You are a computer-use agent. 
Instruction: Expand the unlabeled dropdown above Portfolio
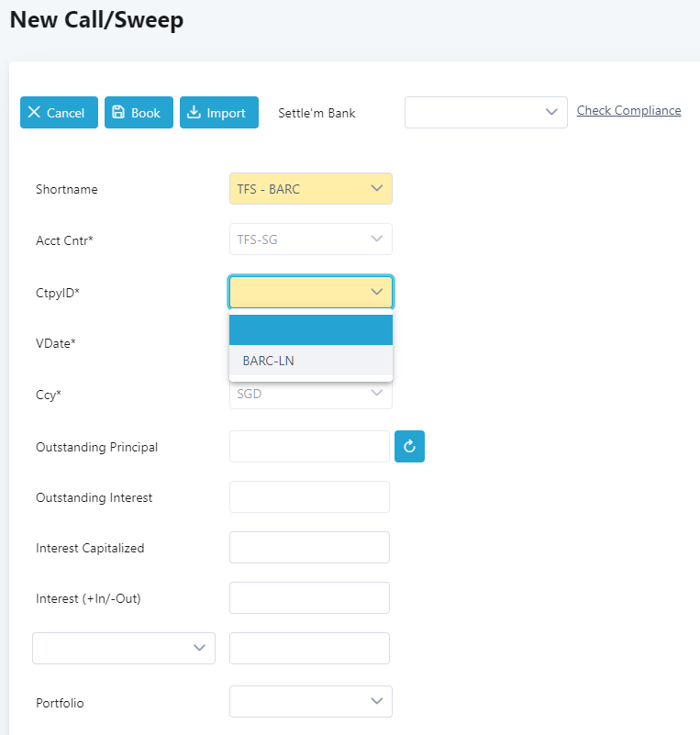124,648
